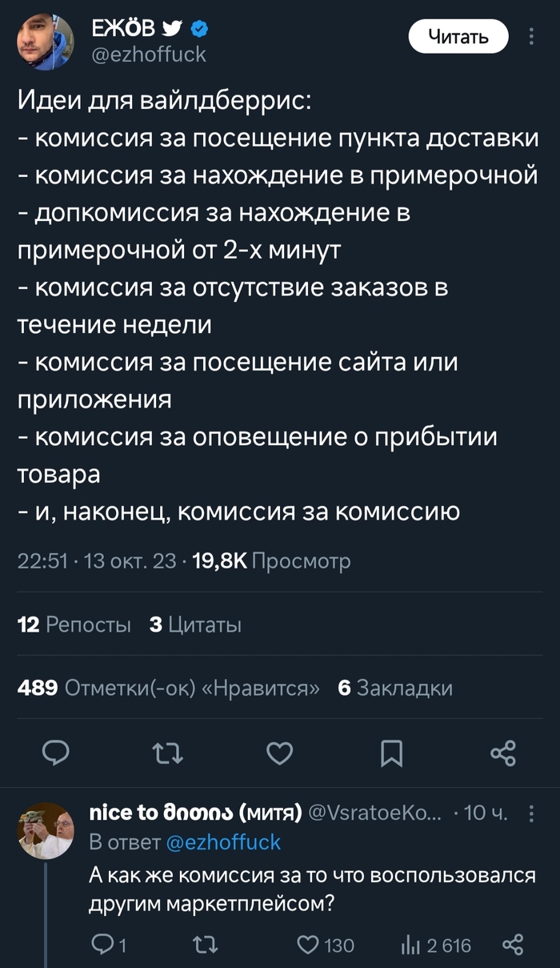The width and height of the screenshot is (560, 968).
Task: Open @ezhoffuck mention in reply
Action: click(x=223, y=841)
